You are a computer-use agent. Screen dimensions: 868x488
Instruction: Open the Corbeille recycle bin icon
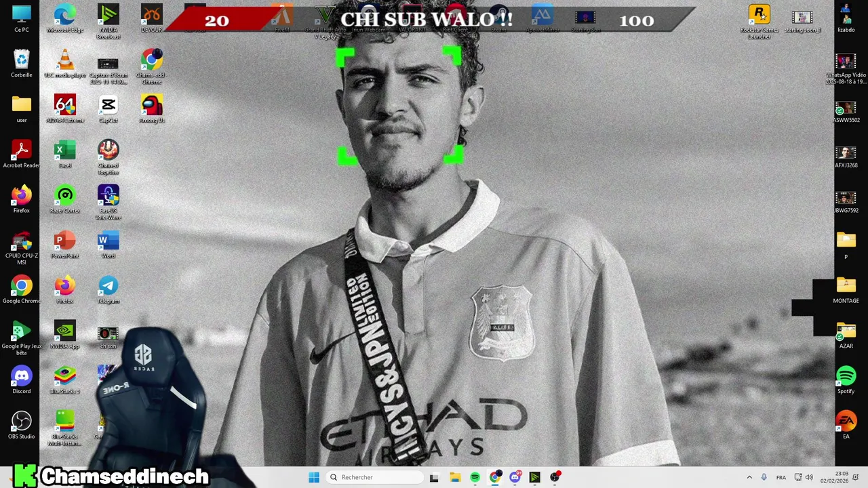tap(22, 64)
